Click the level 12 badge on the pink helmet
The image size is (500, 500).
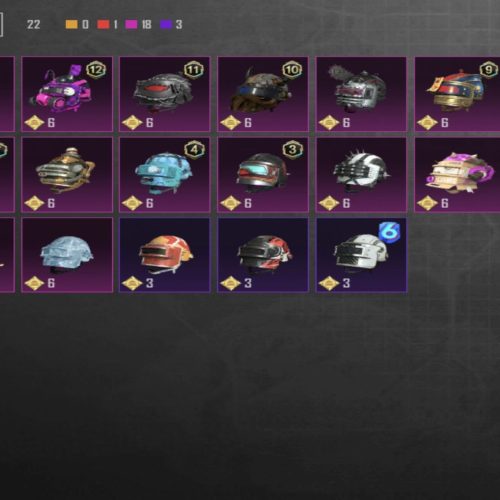coord(96,70)
